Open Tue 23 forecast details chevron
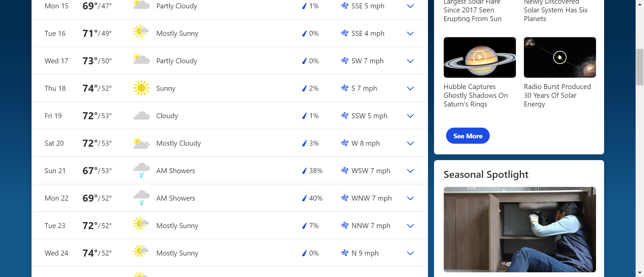Screen dimensions: 644x277 pos(410,226)
